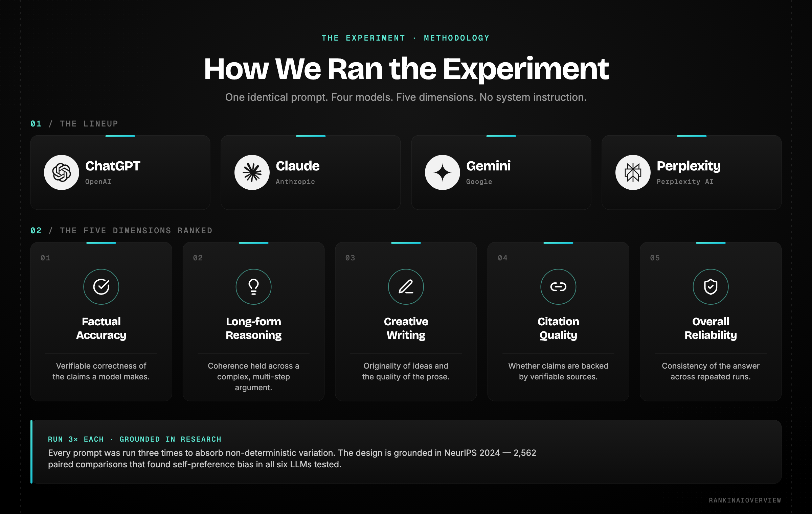This screenshot has height=514, width=812.
Task: Click the '01 / THE LINEUP' section label
Action: [74, 124]
